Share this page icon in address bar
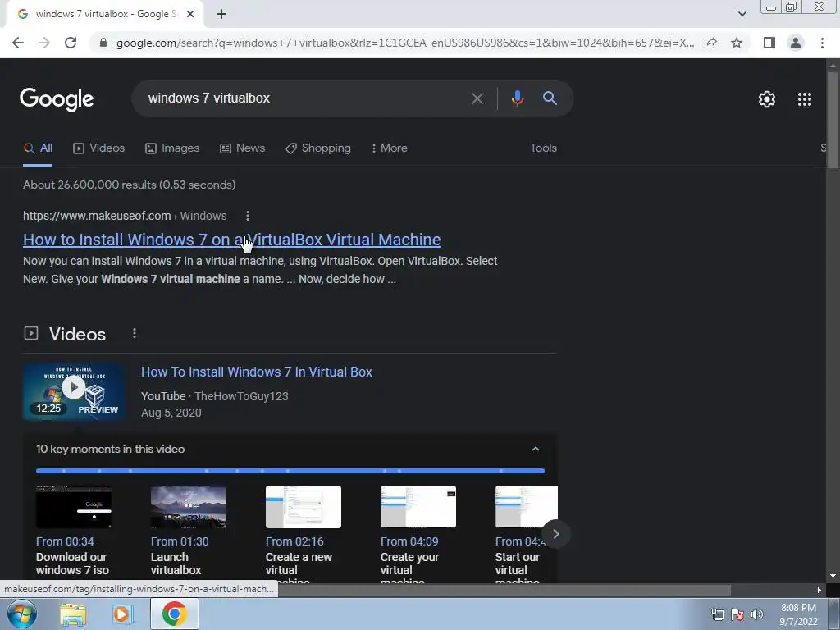Viewport: 840px width, 630px height. pos(710,43)
